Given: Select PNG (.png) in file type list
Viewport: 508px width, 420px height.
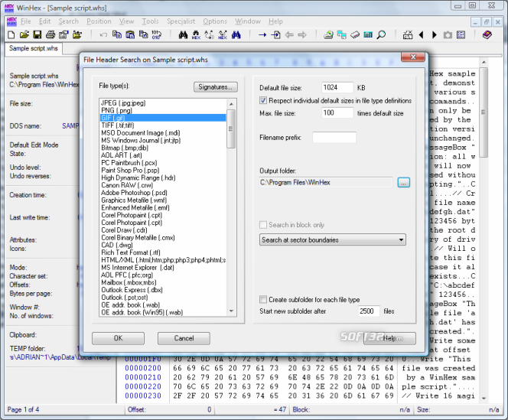Looking at the screenshot, I should (163, 110).
